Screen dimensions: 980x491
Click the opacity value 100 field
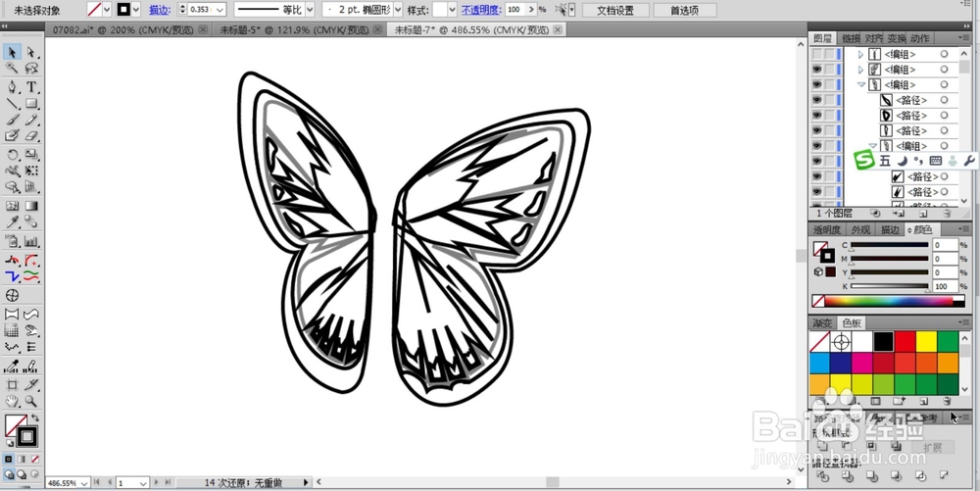tap(515, 10)
